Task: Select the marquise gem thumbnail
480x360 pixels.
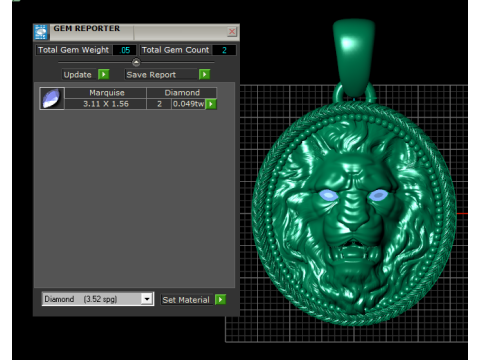Action: pos(52,98)
